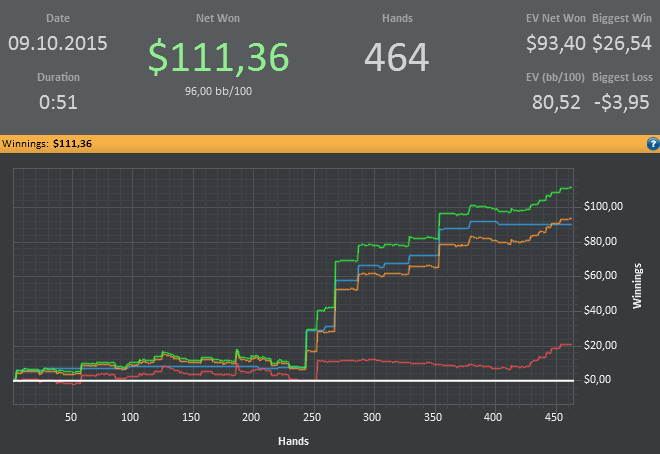Screen dimensions: 660x454
Task: Click the Biggest Loss label
Action: tap(622, 77)
